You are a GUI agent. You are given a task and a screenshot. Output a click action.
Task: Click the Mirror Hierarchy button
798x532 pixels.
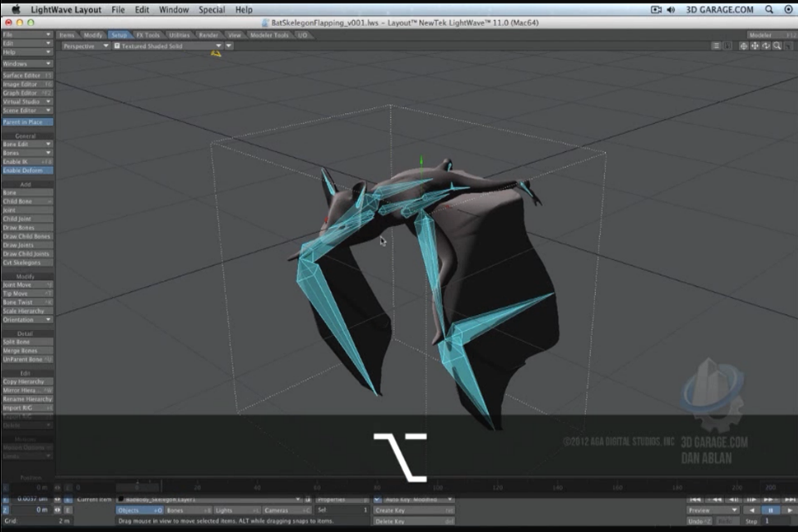[x=27, y=391]
